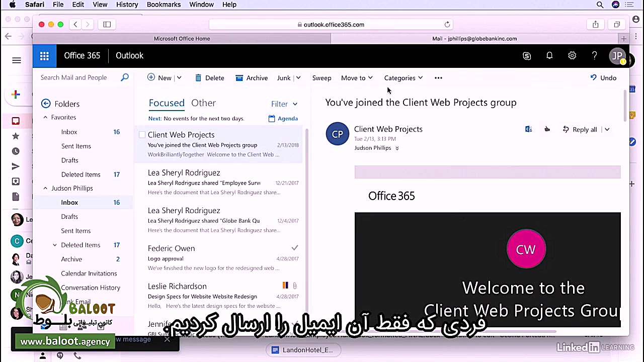Viewport: 644px width, 362px height.
Task: Click the attachment paperclip on Leslie Richardson's email
Action: click(x=295, y=286)
